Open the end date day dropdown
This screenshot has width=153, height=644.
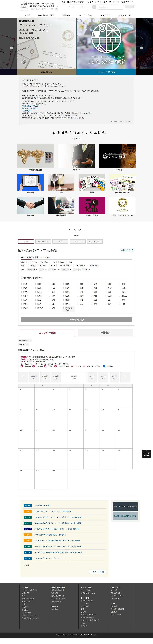85,270
